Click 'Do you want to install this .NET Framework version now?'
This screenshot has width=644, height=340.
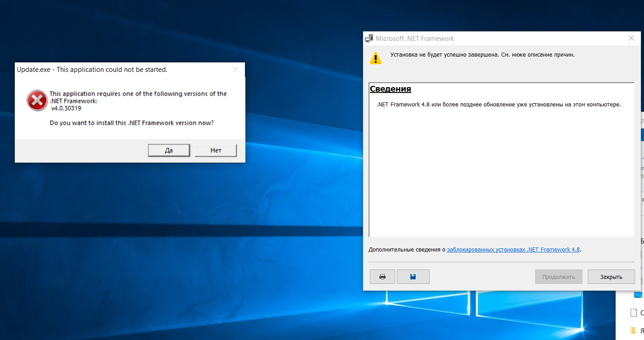coord(132,123)
